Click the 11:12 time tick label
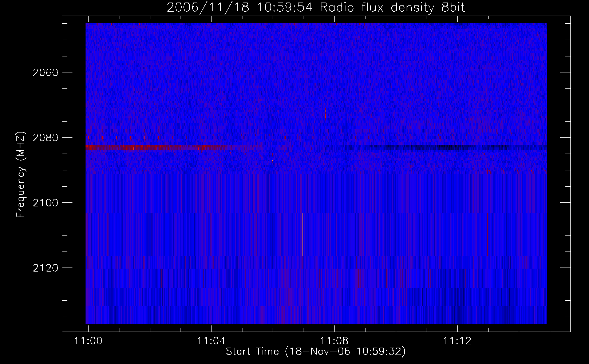This screenshot has width=589, height=364. pos(457,341)
